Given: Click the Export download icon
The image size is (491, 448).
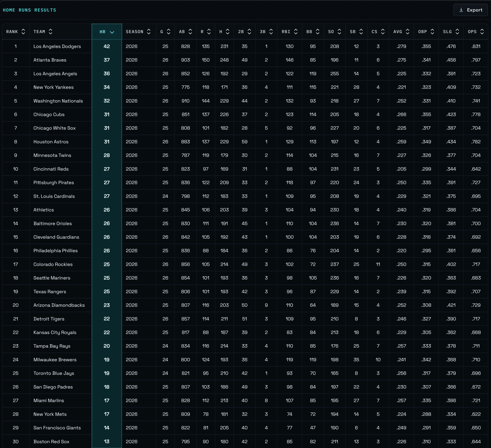Looking at the screenshot, I should 461,10.
